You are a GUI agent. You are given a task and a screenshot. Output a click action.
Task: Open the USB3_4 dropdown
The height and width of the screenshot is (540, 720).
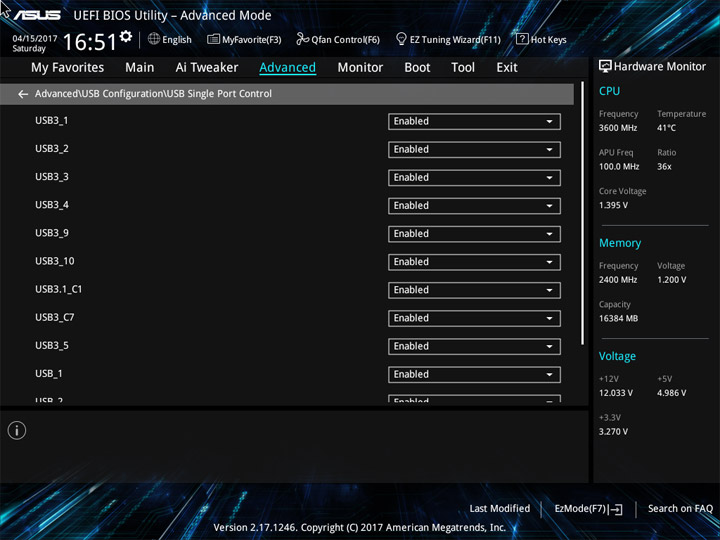click(x=474, y=206)
